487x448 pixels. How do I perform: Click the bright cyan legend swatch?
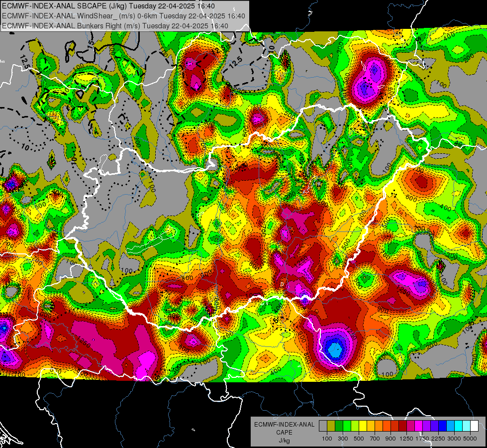(x=459, y=426)
